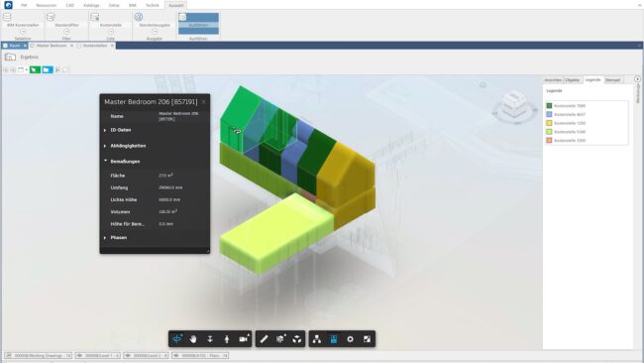The width and height of the screenshot is (644, 363).
Task: Open the CAD ribbon tab
Action: click(x=69, y=5)
